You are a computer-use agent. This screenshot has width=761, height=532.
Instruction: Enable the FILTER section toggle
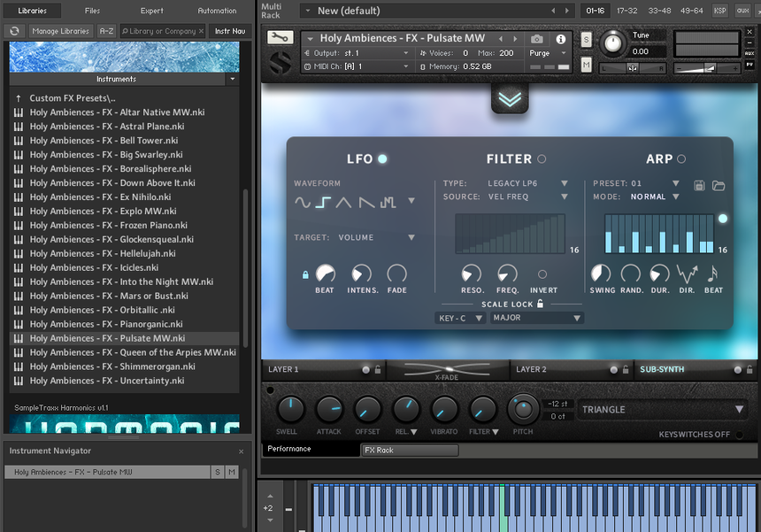tap(542, 158)
